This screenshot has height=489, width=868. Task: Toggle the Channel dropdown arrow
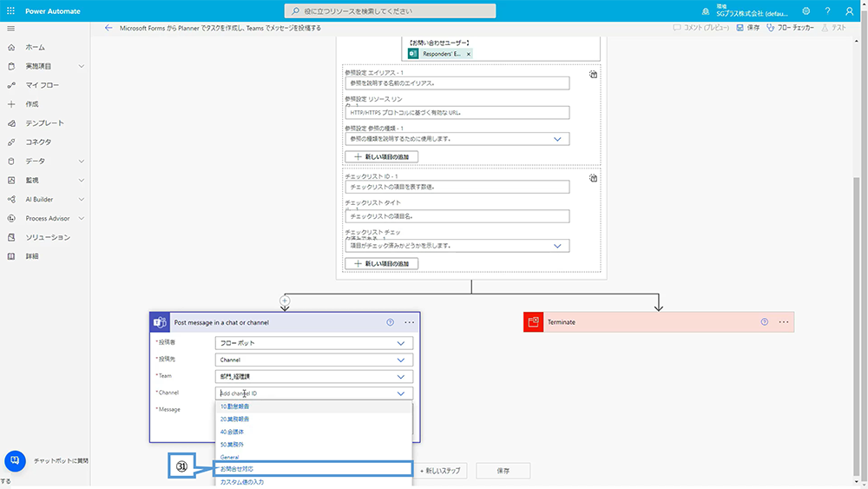coord(401,393)
